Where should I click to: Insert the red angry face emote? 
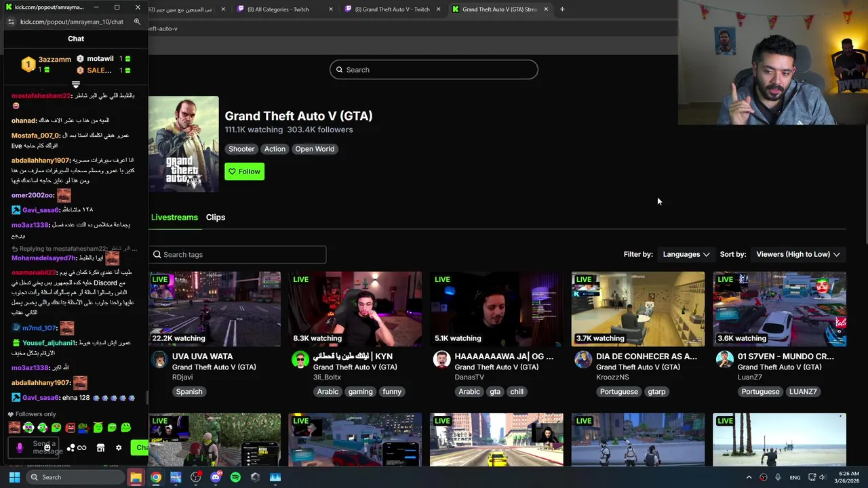click(70, 428)
